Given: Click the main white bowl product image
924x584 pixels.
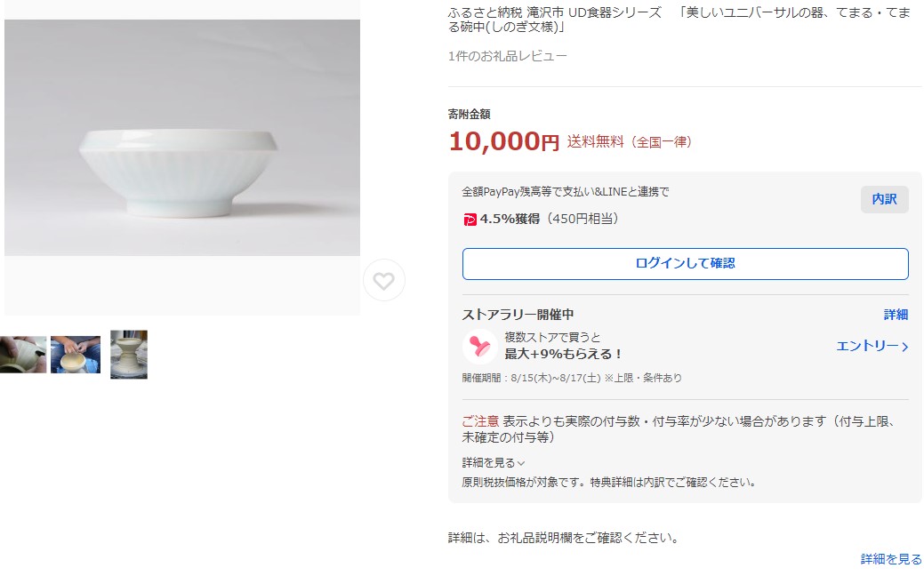Looking at the screenshot, I should [x=182, y=138].
